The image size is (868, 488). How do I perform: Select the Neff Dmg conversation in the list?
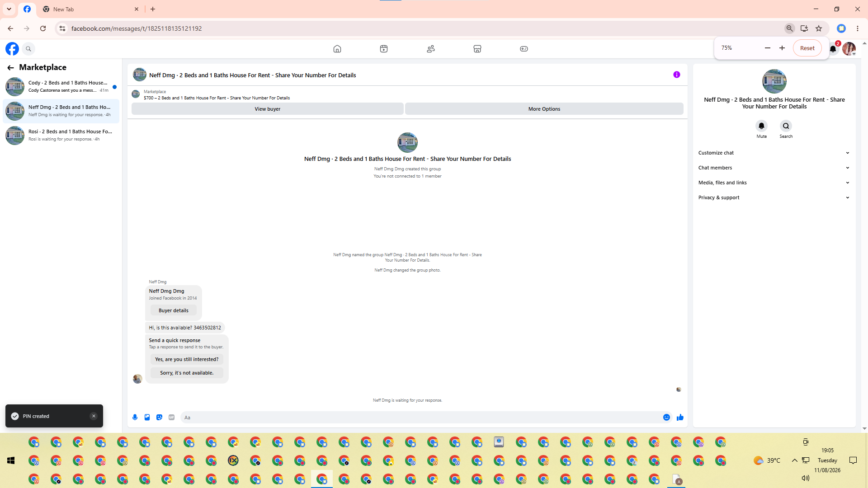coord(61,111)
